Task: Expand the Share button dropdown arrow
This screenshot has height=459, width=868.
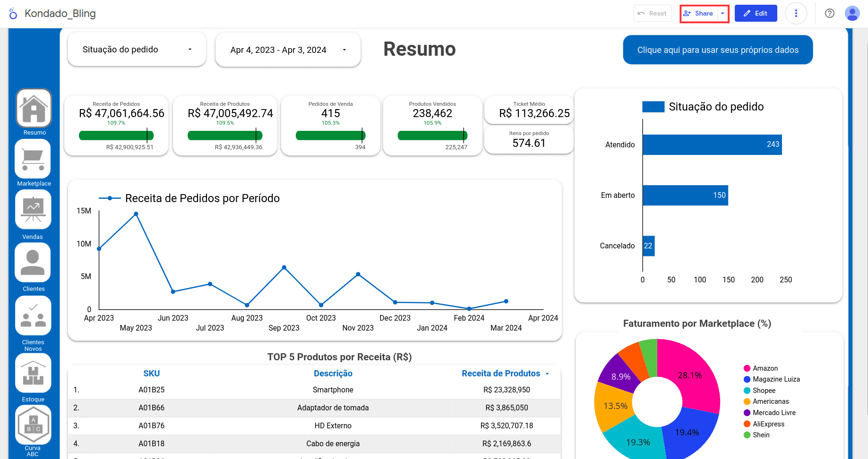Action: tap(722, 13)
